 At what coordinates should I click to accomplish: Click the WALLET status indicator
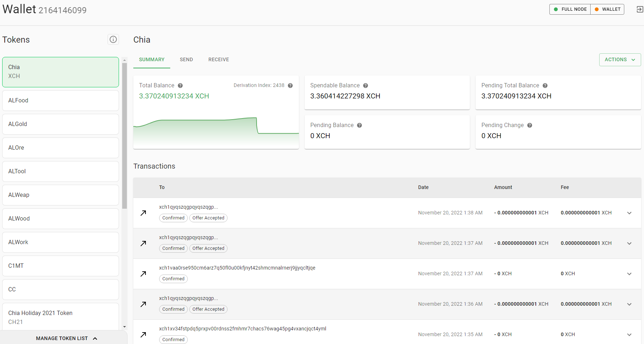click(x=607, y=9)
